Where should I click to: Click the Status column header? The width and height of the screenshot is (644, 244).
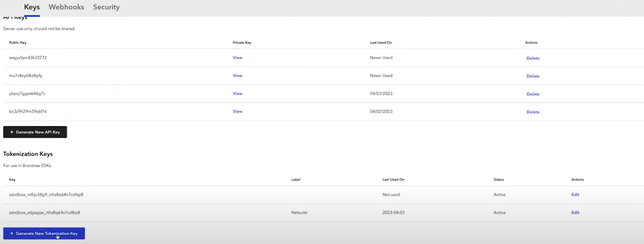point(498,180)
